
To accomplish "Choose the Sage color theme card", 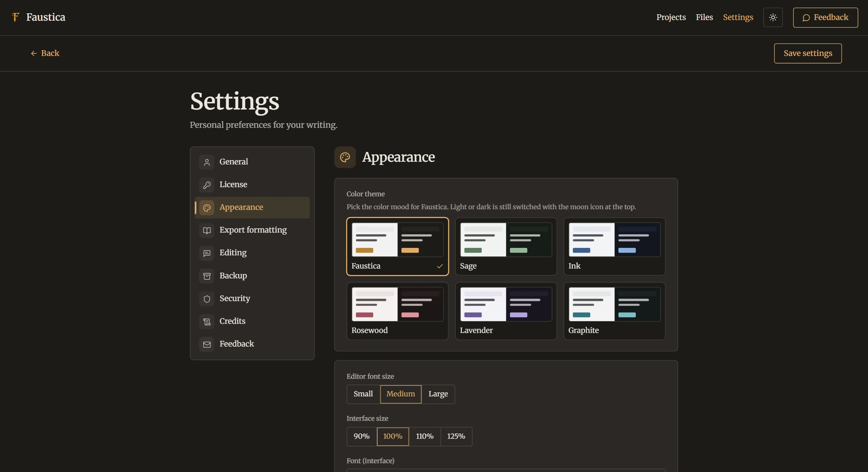I will click(506, 247).
